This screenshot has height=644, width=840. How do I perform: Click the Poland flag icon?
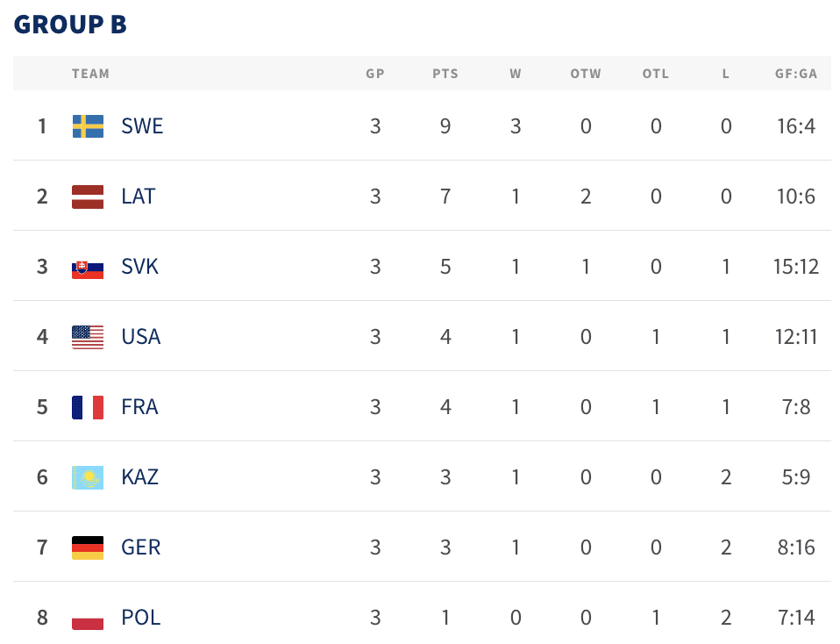[88, 618]
